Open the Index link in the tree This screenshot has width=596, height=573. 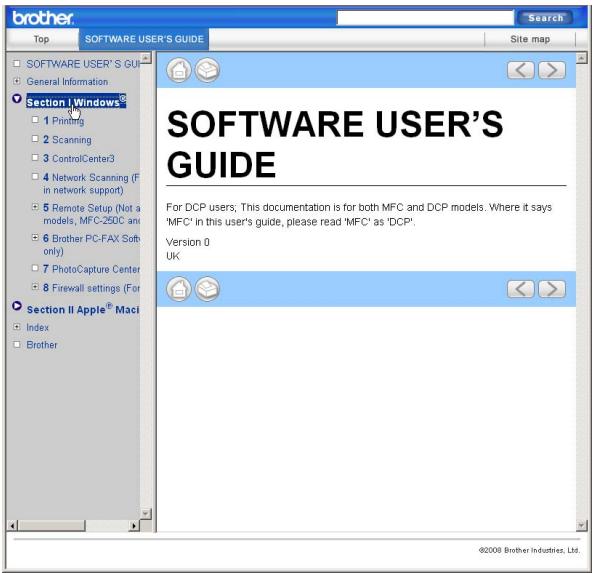point(37,327)
